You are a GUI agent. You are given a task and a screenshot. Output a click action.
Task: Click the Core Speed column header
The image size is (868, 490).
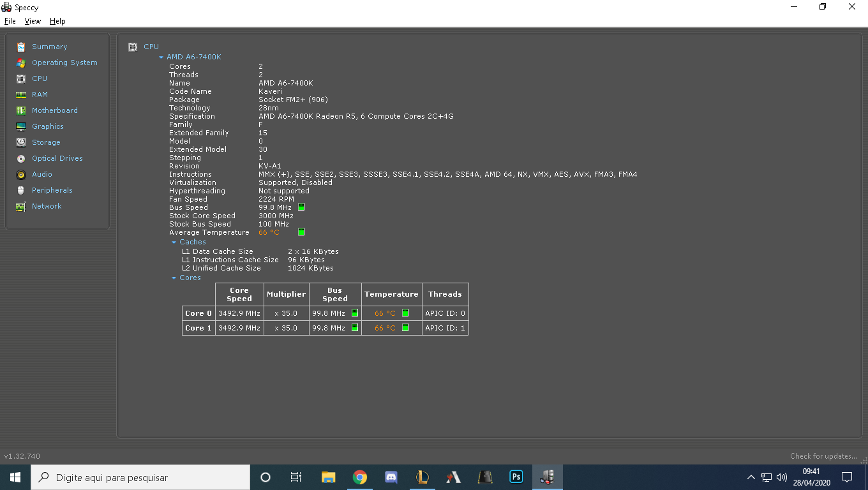coord(239,294)
